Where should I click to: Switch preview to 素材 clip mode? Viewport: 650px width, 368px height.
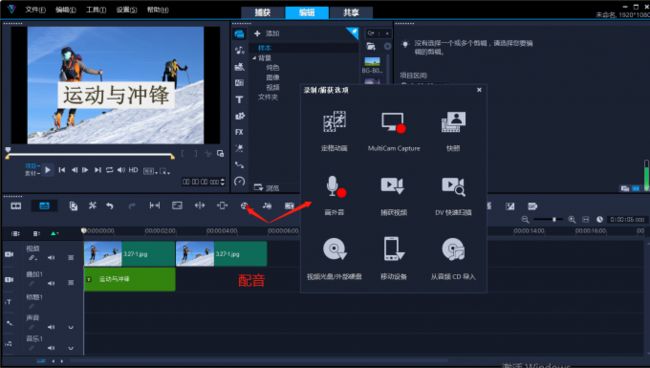coord(32,174)
